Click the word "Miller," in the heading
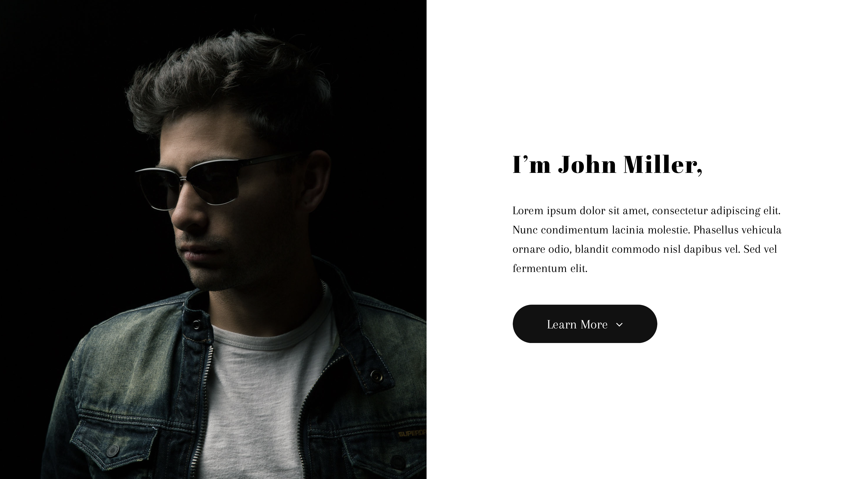The image size is (868, 479). [663, 165]
